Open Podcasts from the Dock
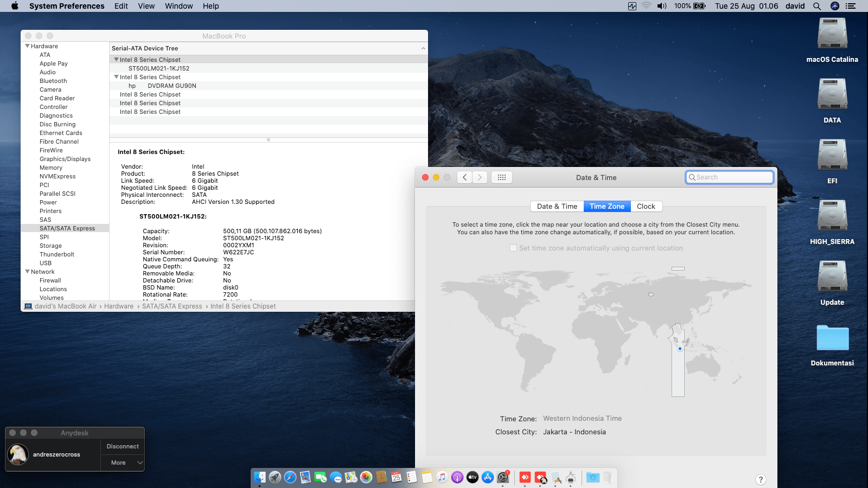Viewport: 868px width, 488px height. tap(457, 477)
